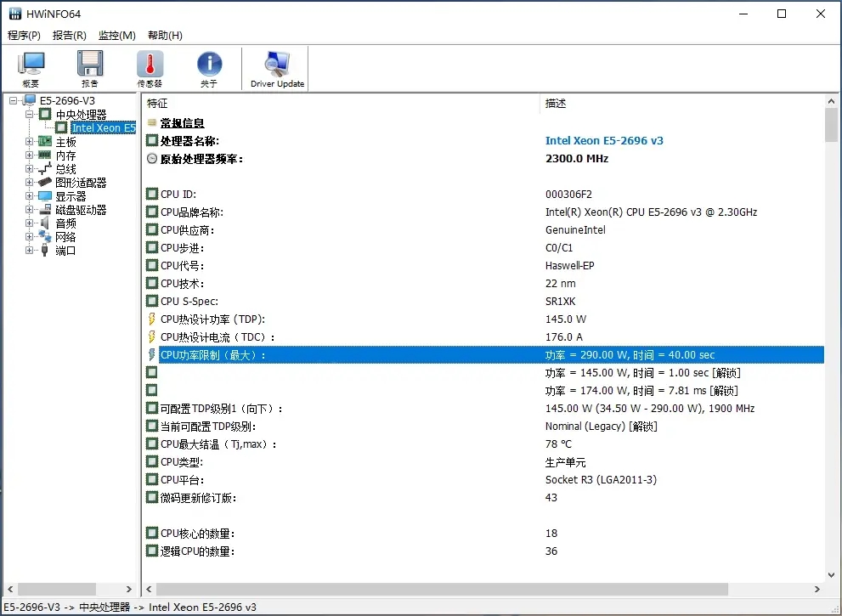Expand the 网络 tree node
This screenshot has height=616, width=842.
click(29, 237)
